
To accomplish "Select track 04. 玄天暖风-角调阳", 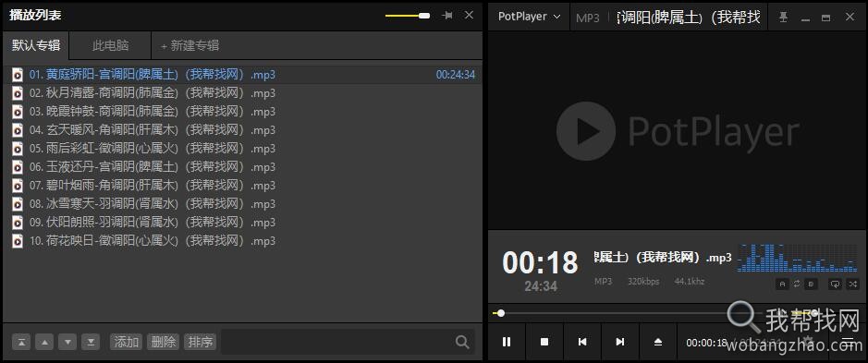I will 242,130.
